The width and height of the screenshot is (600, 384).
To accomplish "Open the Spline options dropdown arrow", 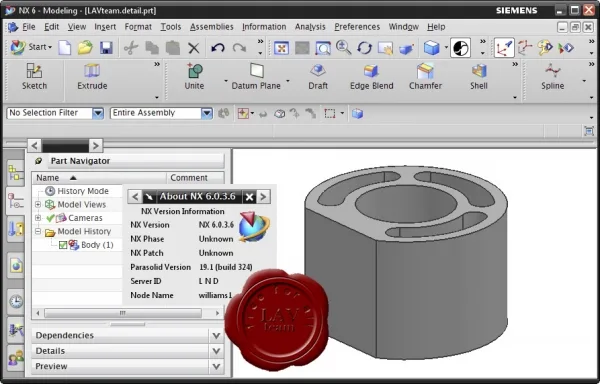I will point(584,81).
